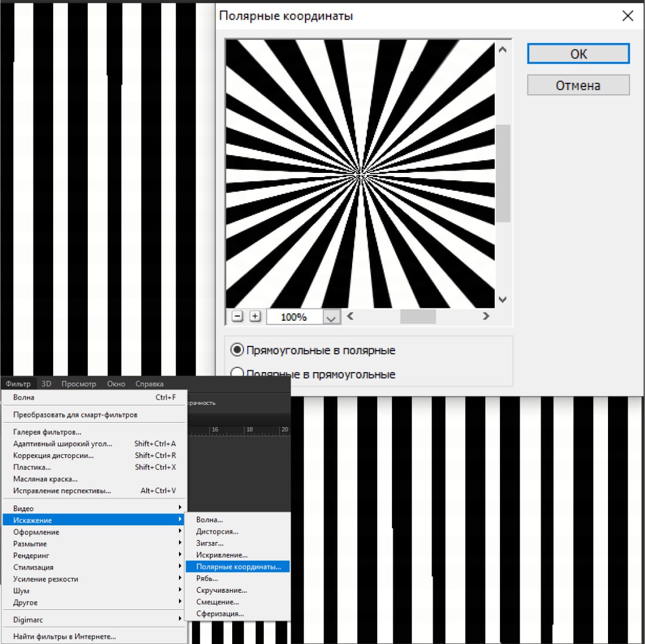Viewport: 645px width, 644px height.
Task: Select Сферизация... filter
Action: 237,614
